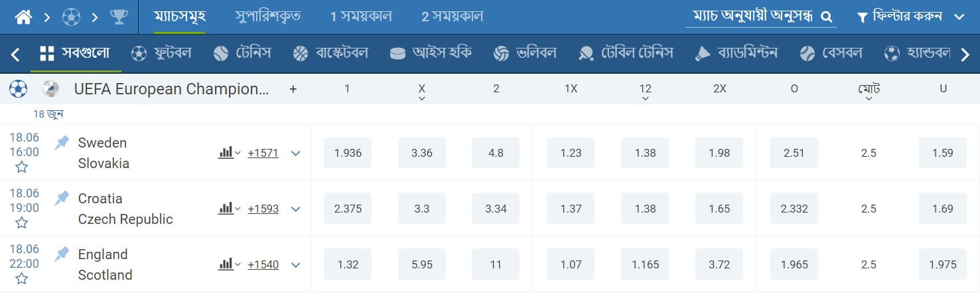980x293 pixels.
Task: Pin the Croatia vs Czech Republic match
Action: click(x=62, y=198)
